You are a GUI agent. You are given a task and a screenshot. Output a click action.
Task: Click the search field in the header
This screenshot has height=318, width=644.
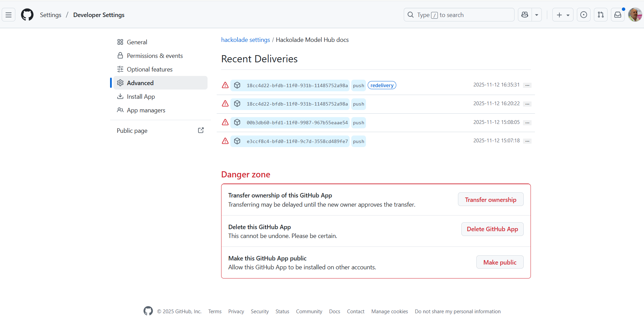[x=459, y=15]
